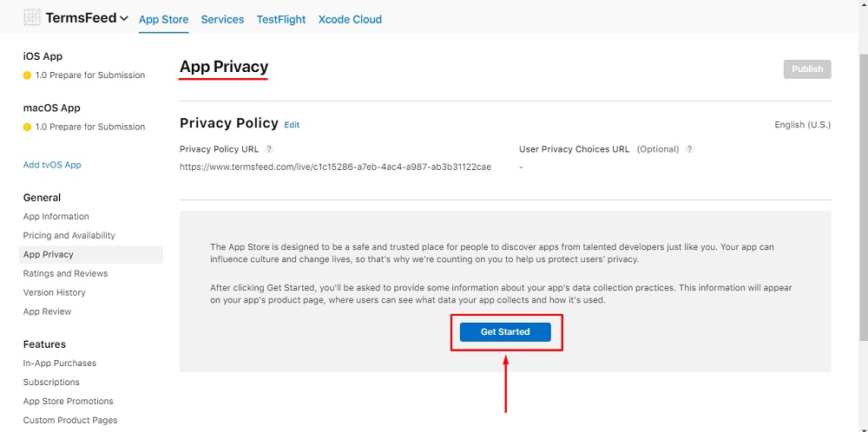Open In-App Purchases
868x432 pixels.
(x=60, y=363)
